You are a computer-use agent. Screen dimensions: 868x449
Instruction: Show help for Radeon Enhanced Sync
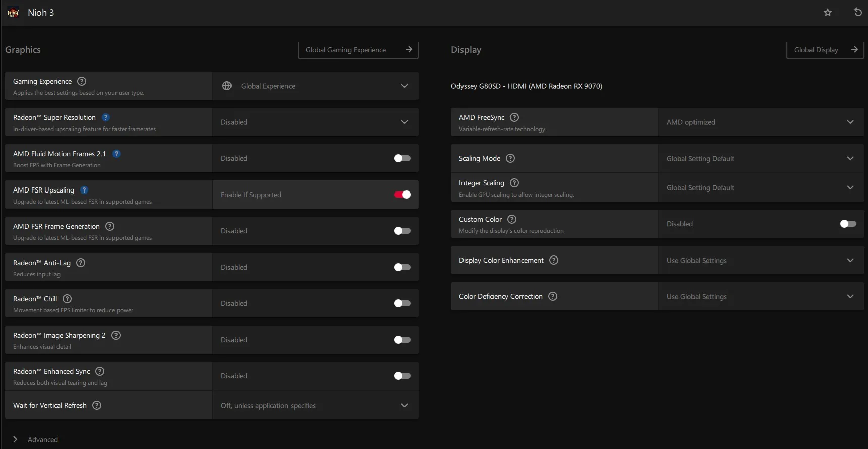[100, 371]
